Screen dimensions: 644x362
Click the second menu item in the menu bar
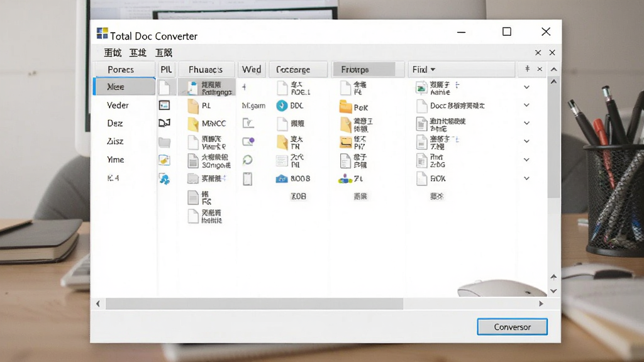click(138, 53)
